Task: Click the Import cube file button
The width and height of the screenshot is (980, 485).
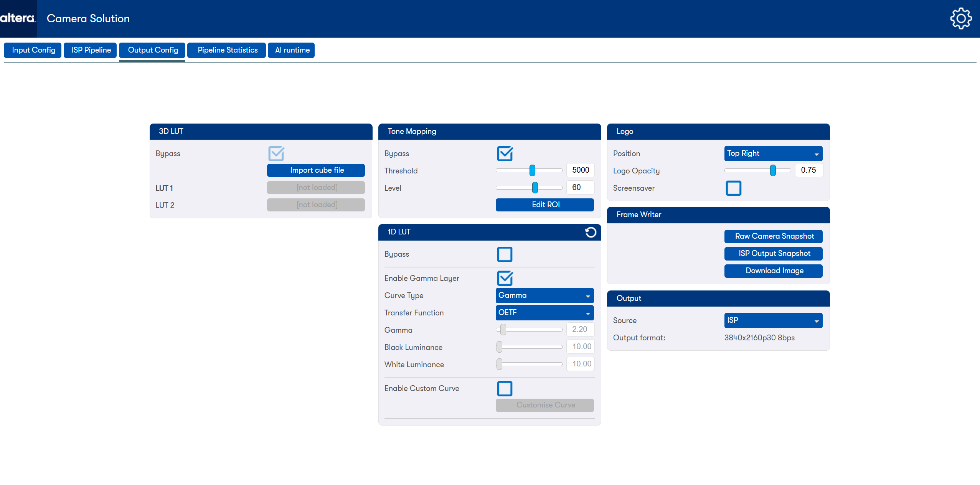Action: [x=316, y=170]
